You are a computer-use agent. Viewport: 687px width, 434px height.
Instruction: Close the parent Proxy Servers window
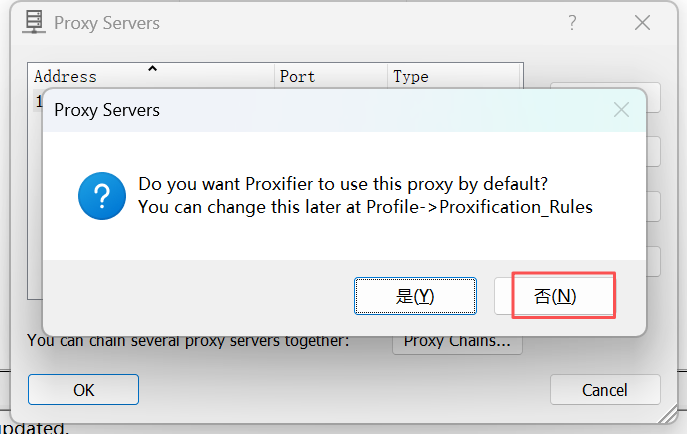coord(642,22)
